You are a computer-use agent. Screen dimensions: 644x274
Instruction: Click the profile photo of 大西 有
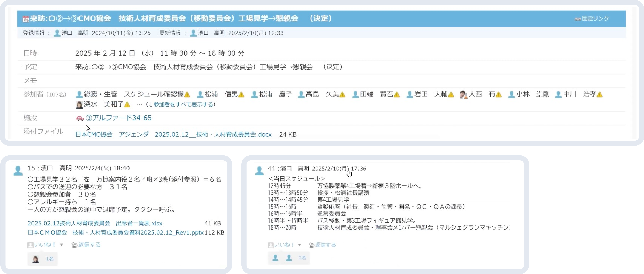(x=464, y=95)
